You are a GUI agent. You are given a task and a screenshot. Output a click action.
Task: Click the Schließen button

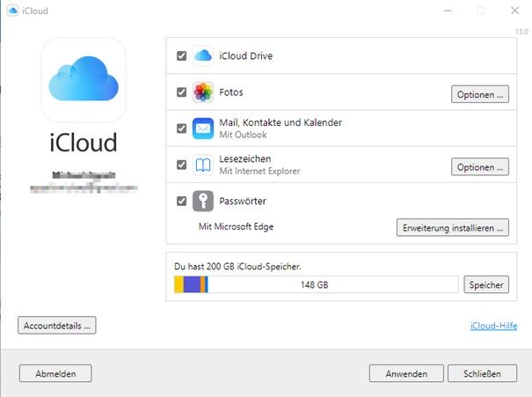(x=482, y=373)
